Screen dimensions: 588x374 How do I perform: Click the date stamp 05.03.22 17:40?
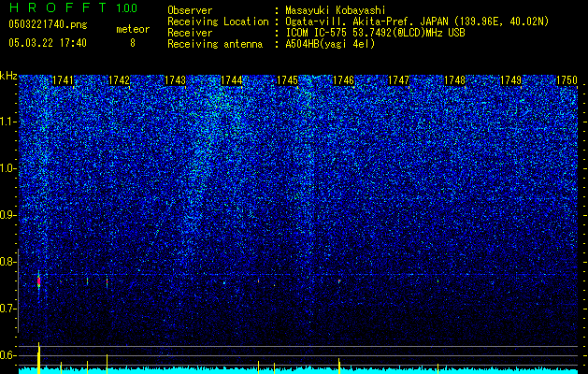point(48,43)
